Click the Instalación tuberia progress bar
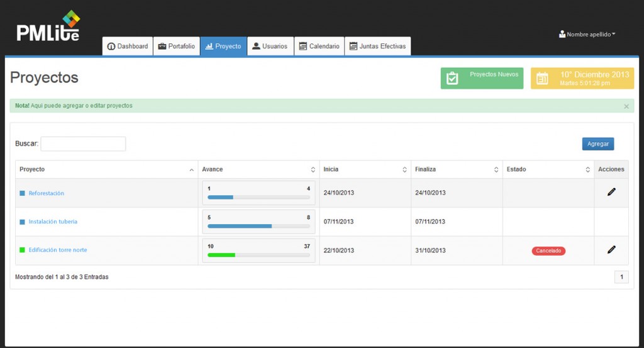This screenshot has height=348, width=644. [258, 226]
